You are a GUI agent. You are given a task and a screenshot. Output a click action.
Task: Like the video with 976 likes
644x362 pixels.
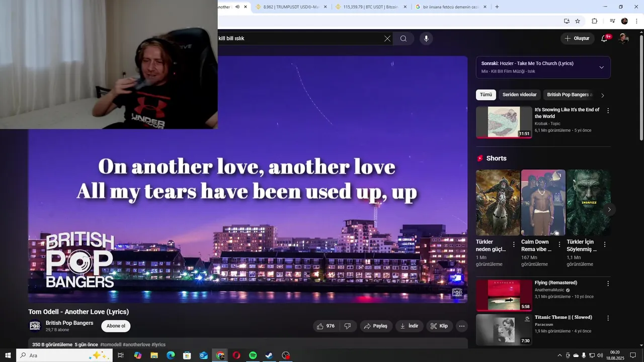point(326,326)
